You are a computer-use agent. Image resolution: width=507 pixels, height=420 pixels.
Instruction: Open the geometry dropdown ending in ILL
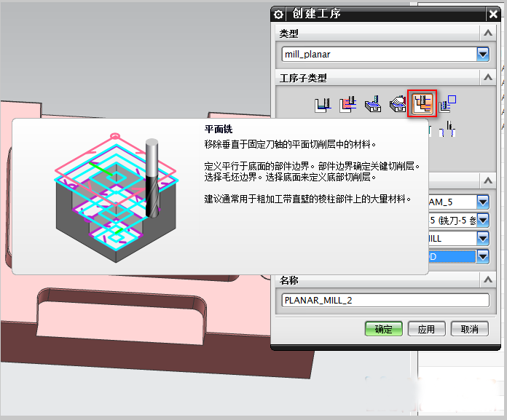[x=482, y=238]
